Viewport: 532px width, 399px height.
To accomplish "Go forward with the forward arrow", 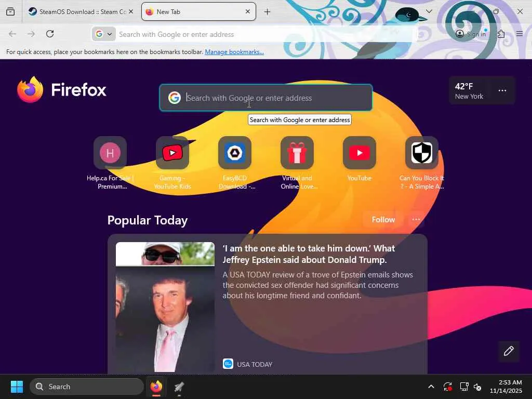I will coord(31,34).
